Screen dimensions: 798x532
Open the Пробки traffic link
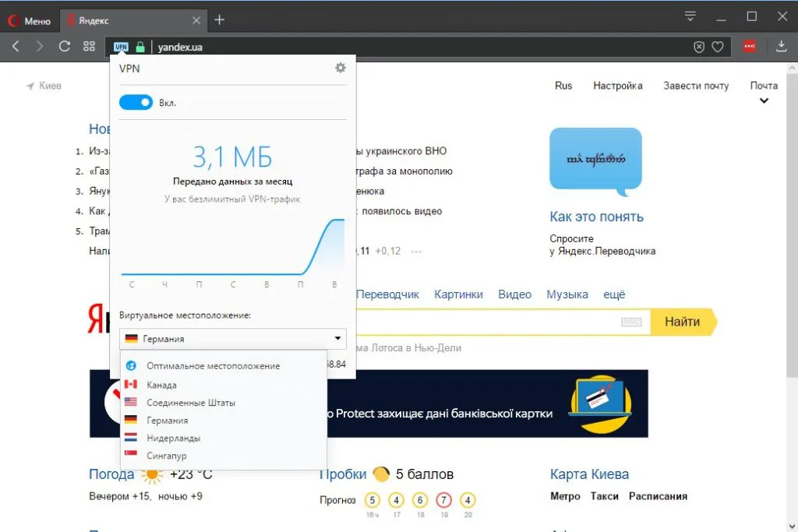(x=343, y=474)
